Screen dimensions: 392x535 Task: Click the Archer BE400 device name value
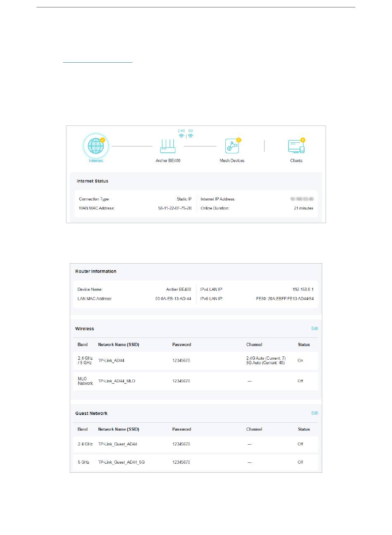tap(179, 290)
